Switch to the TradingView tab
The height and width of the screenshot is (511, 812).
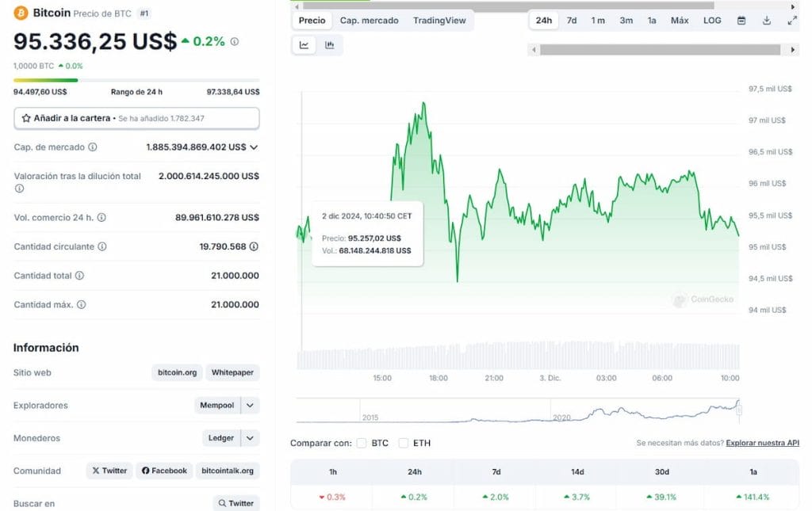point(439,21)
